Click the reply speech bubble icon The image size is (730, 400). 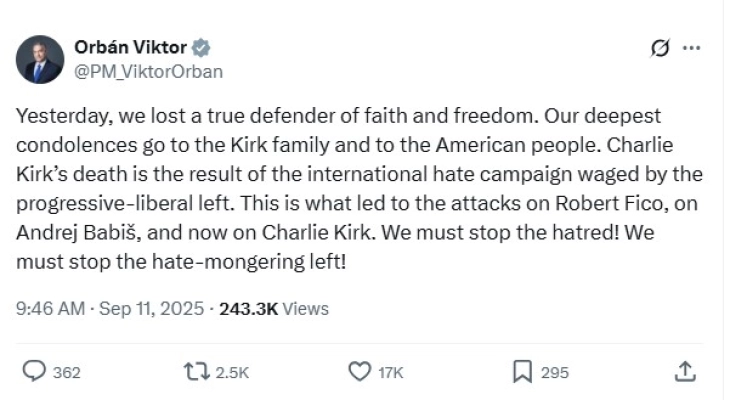[34, 372]
